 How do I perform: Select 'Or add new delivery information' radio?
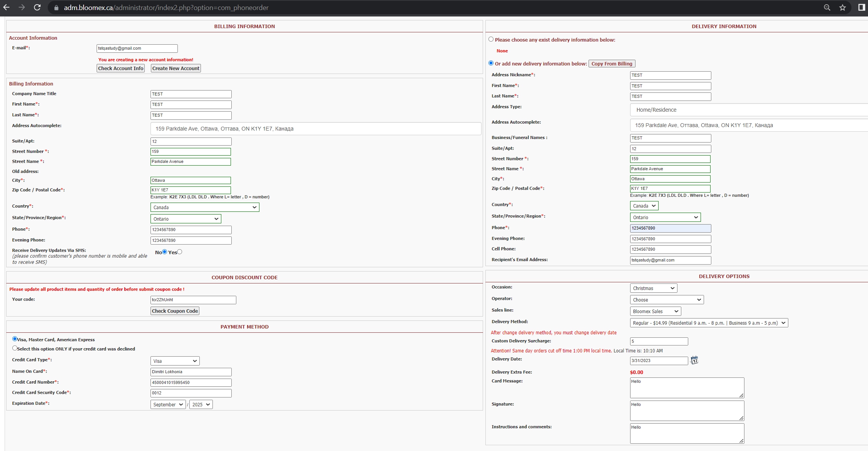coord(491,63)
